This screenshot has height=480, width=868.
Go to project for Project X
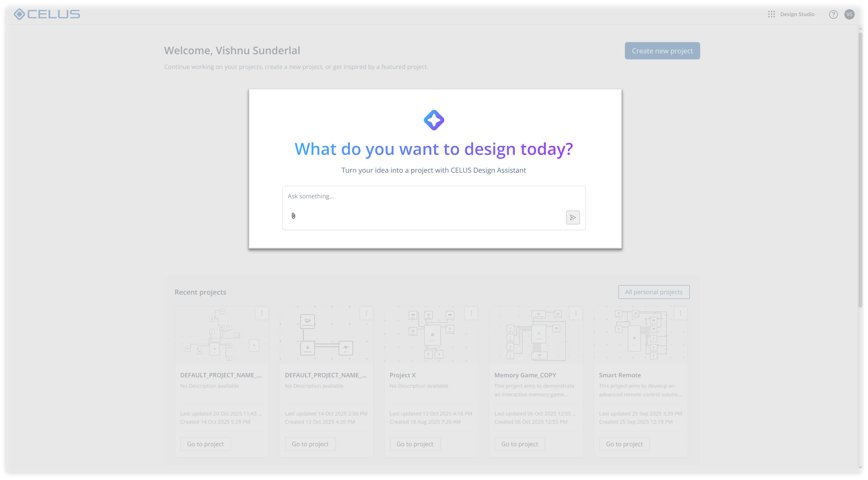415,444
